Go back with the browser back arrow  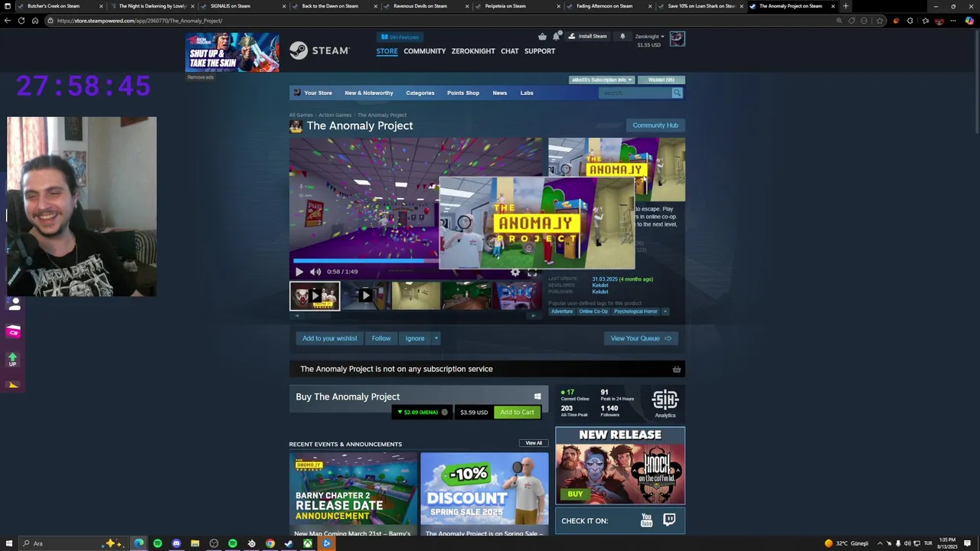[8, 21]
